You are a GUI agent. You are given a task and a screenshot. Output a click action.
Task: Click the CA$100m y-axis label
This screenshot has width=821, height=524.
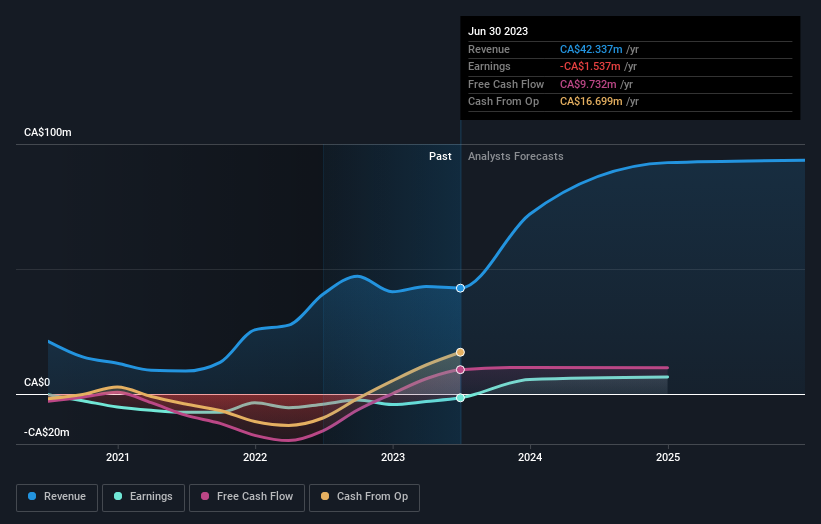coord(48,132)
